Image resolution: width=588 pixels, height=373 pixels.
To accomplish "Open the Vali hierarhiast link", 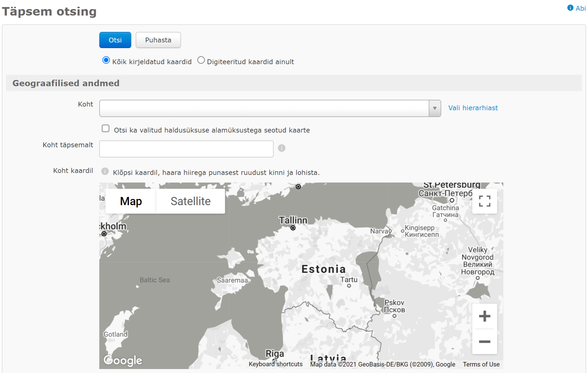I will (473, 108).
